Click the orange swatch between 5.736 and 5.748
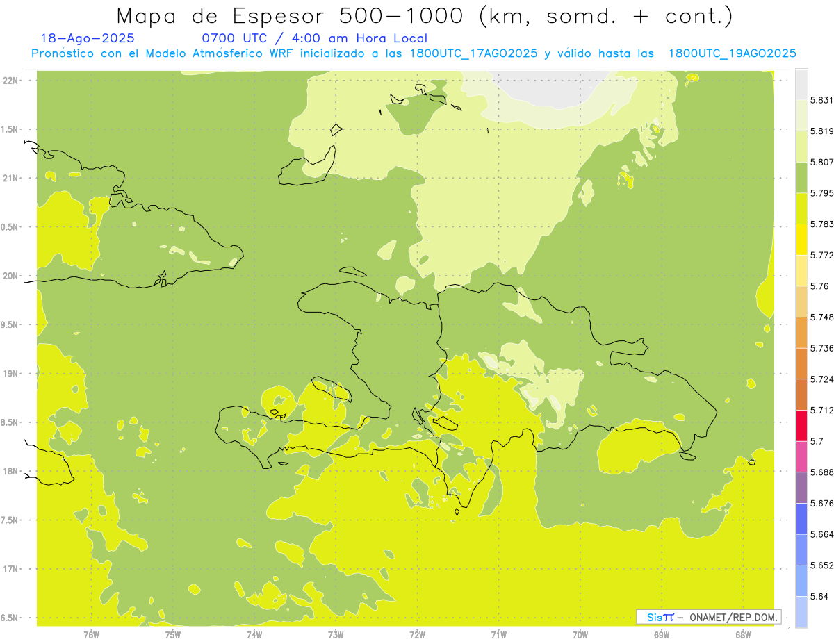The image size is (834, 644). click(801, 332)
